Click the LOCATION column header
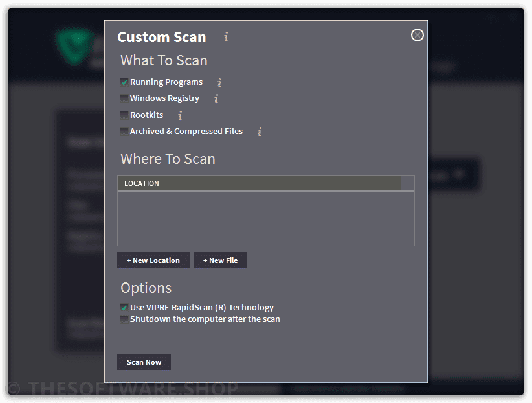 point(260,183)
